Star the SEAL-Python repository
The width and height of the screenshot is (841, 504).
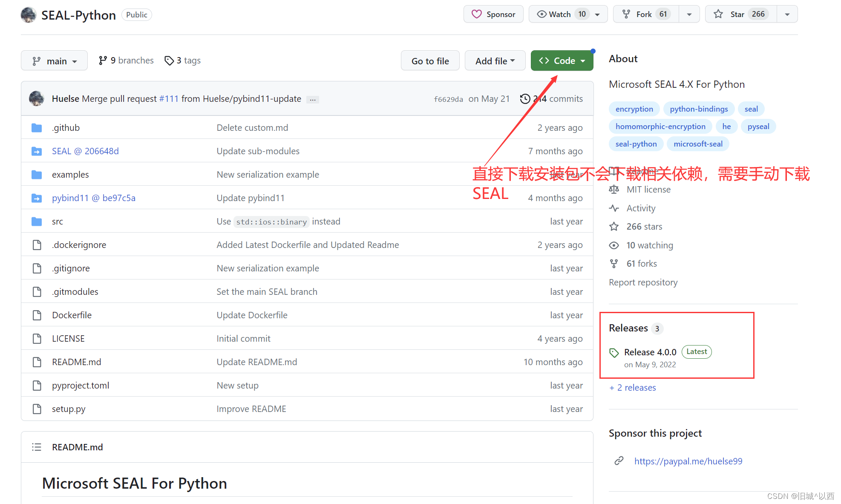(740, 14)
